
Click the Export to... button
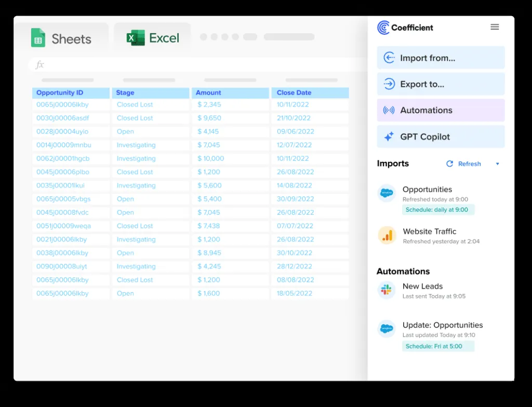441,84
